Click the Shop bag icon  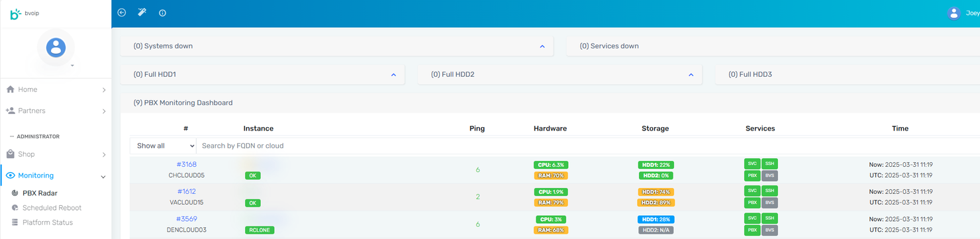tap(11, 154)
